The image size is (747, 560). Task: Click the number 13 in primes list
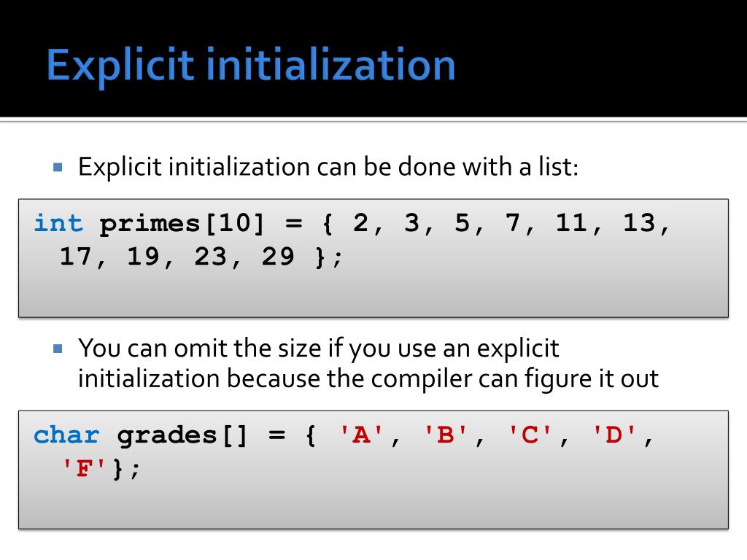pyautogui.click(x=639, y=223)
